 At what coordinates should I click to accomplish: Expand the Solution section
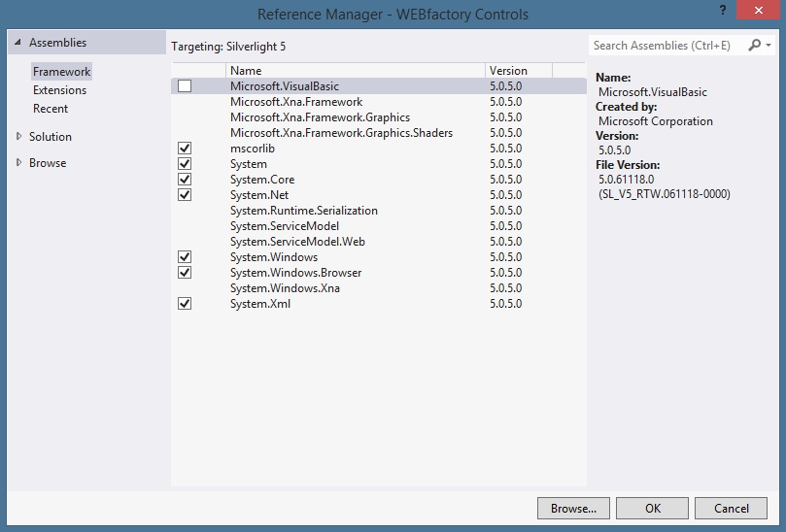click(19, 137)
